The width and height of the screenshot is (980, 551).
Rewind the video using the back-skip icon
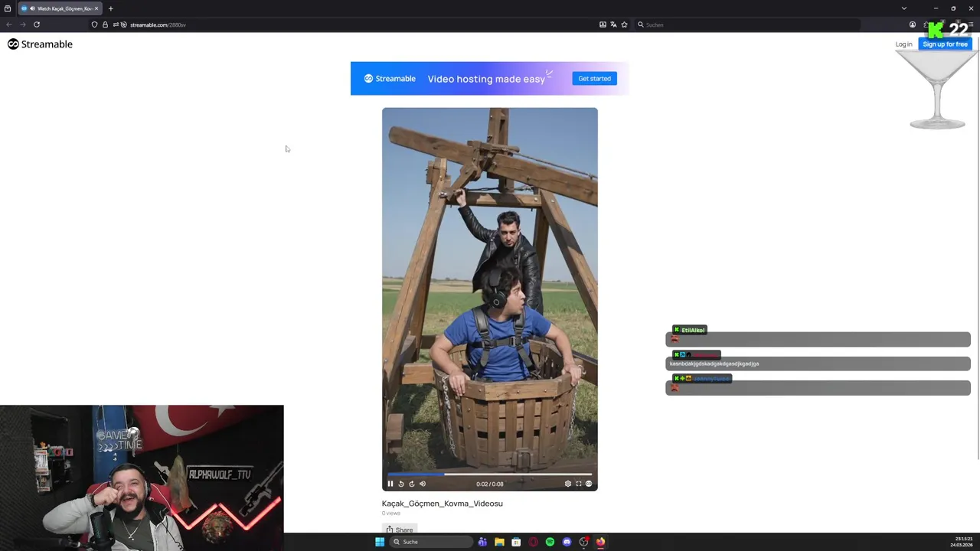[x=401, y=484]
